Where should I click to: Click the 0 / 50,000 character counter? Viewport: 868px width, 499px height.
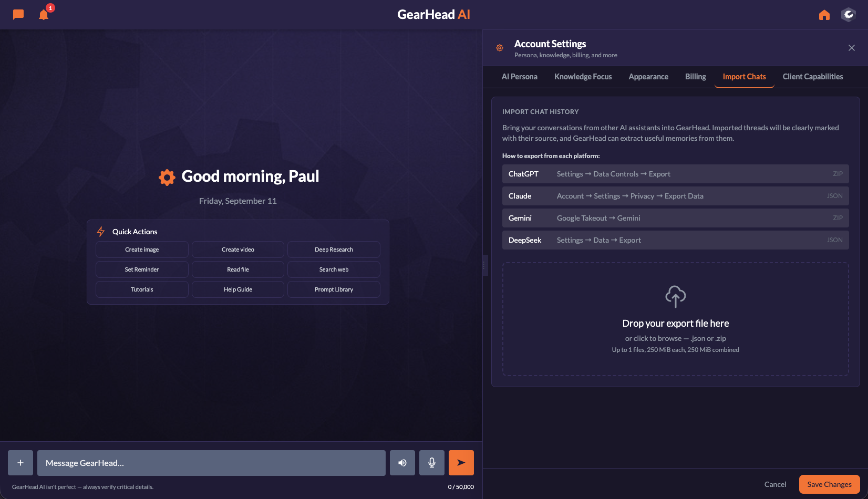pyautogui.click(x=461, y=487)
